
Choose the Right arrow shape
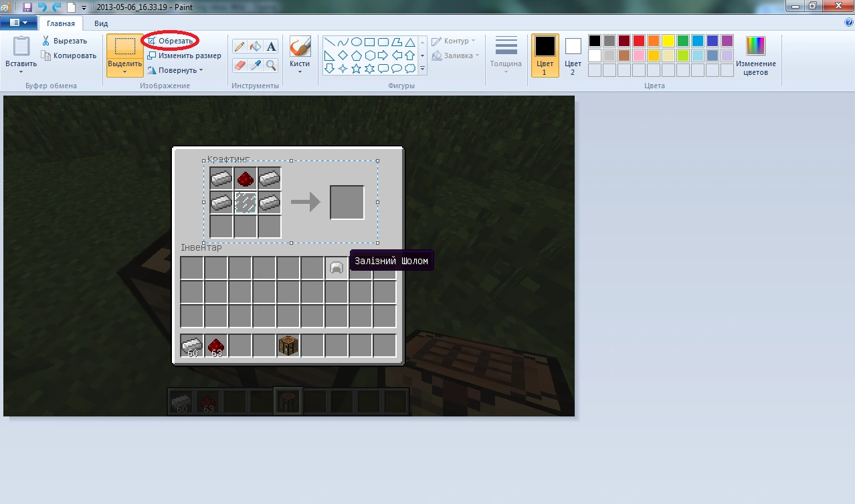click(x=383, y=55)
